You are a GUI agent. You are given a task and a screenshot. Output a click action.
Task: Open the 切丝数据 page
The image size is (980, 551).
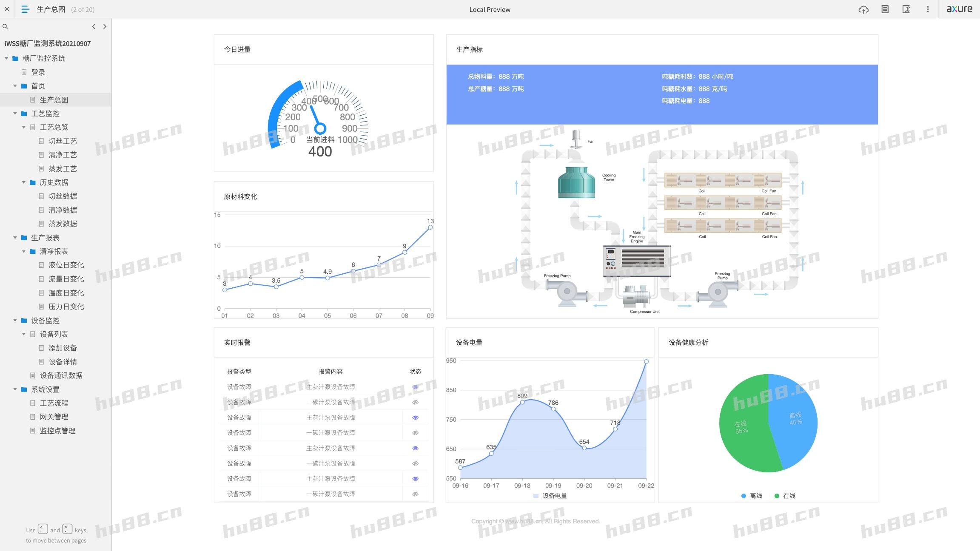(63, 196)
